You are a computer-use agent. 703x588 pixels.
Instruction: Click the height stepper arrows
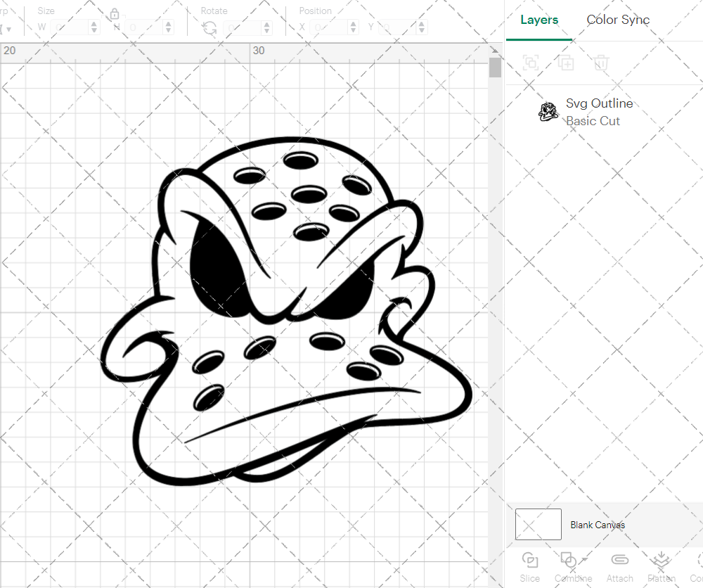pyautogui.click(x=168, y=27)
